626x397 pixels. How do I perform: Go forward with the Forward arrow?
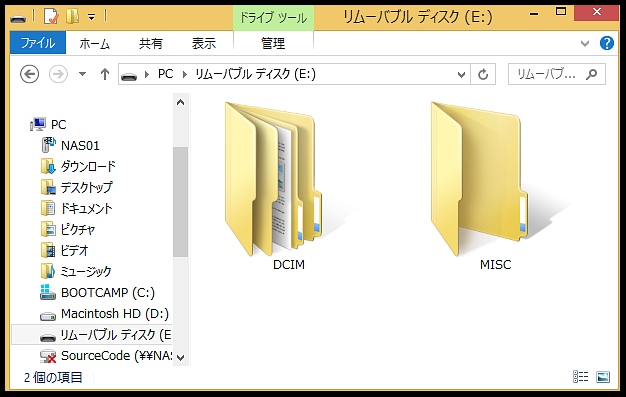(58, 74)
